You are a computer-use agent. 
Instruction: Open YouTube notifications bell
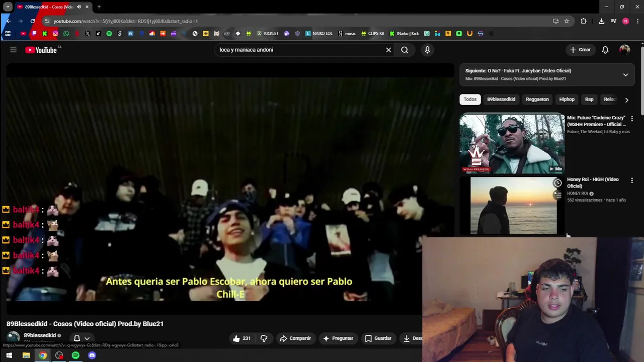click(x=605, y=50)
